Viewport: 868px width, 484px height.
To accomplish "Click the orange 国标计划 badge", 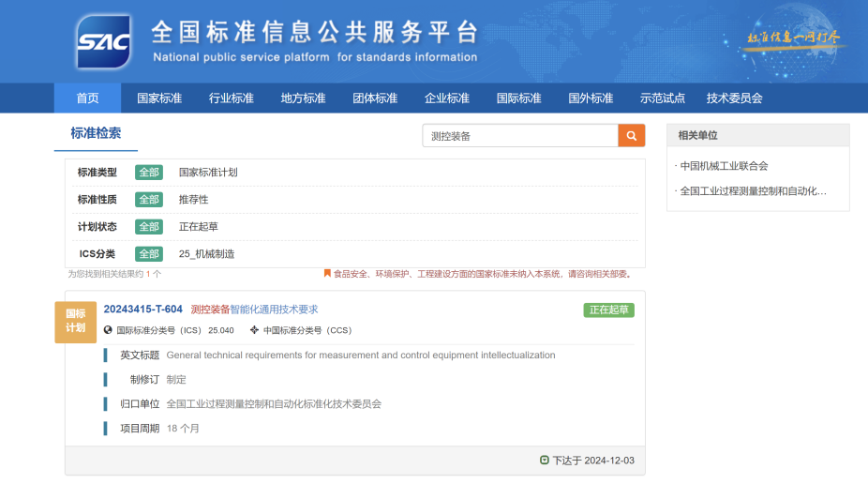I will [75, 321].
